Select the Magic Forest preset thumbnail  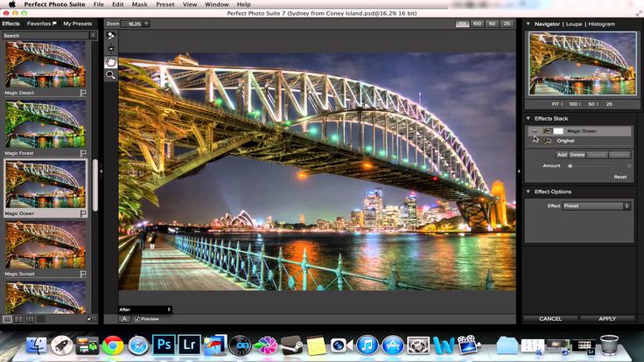coord(45,124)
